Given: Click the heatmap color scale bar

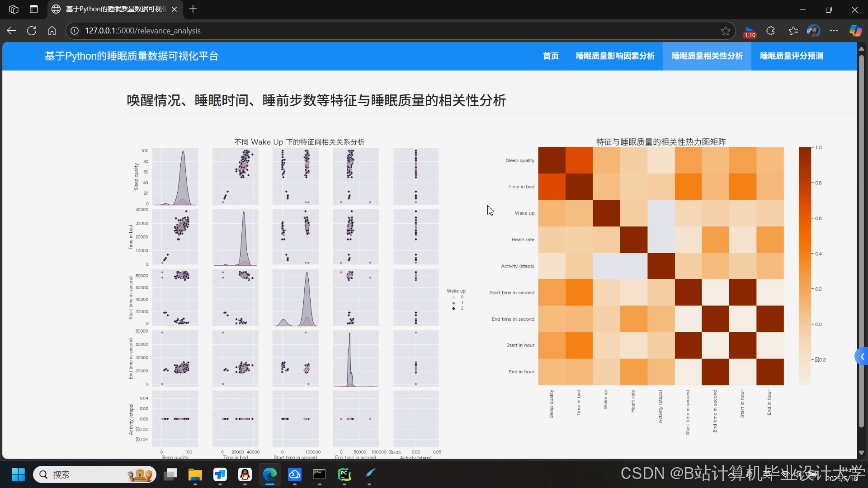Looking at the screenshot, I should pyautogui.click(x=805, y=266).
